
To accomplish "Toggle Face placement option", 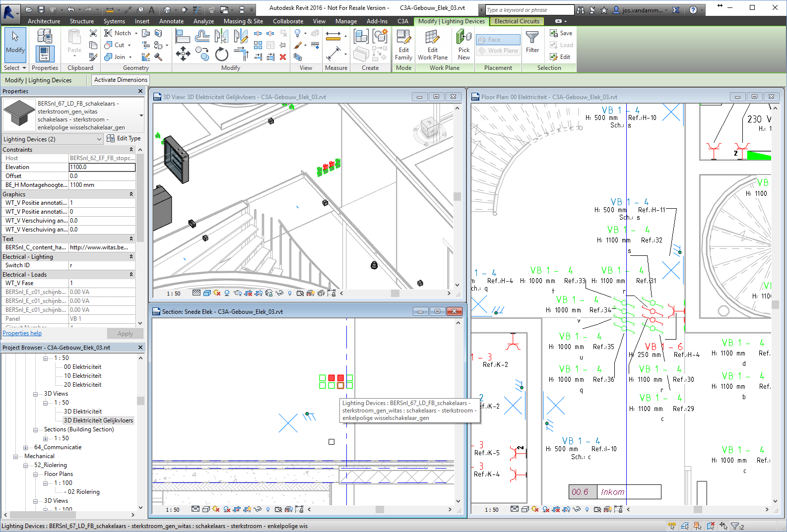I will coord(498,40).
